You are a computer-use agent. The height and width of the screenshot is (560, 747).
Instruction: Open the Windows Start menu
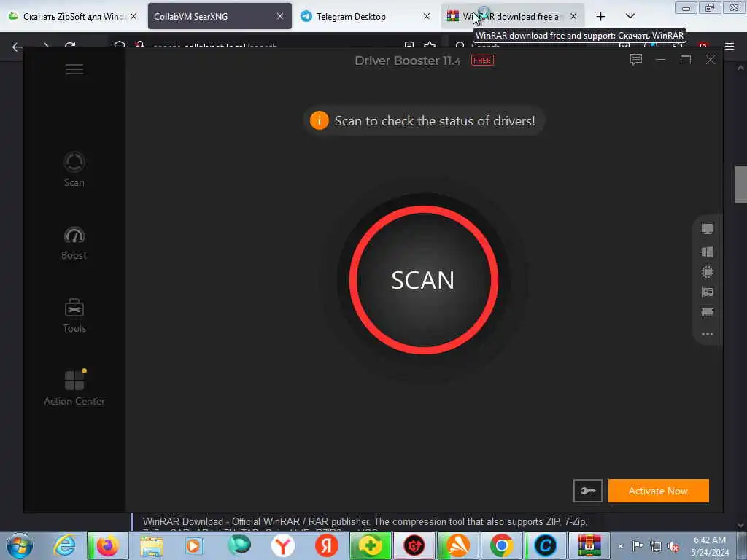click(20, 545)
